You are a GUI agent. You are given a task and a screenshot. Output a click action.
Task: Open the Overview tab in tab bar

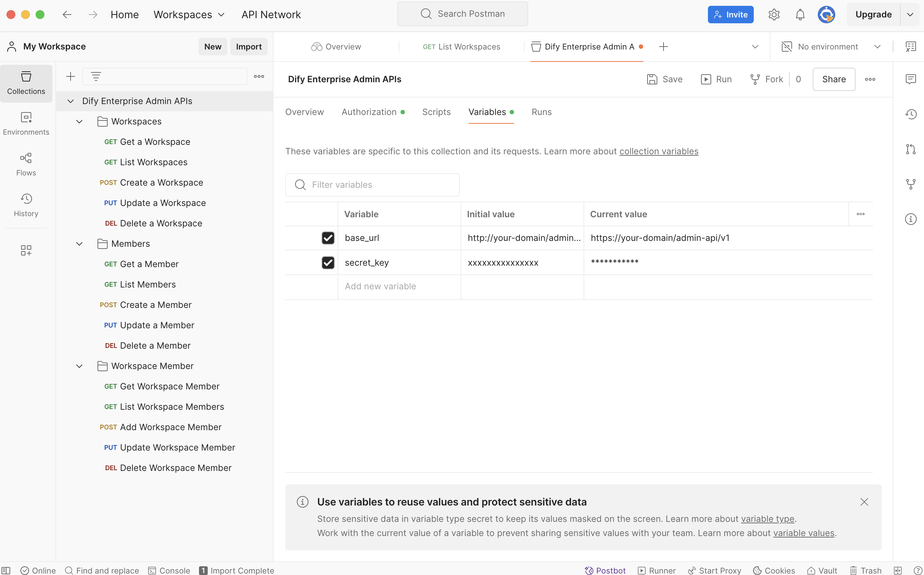[x=336, y=46]
